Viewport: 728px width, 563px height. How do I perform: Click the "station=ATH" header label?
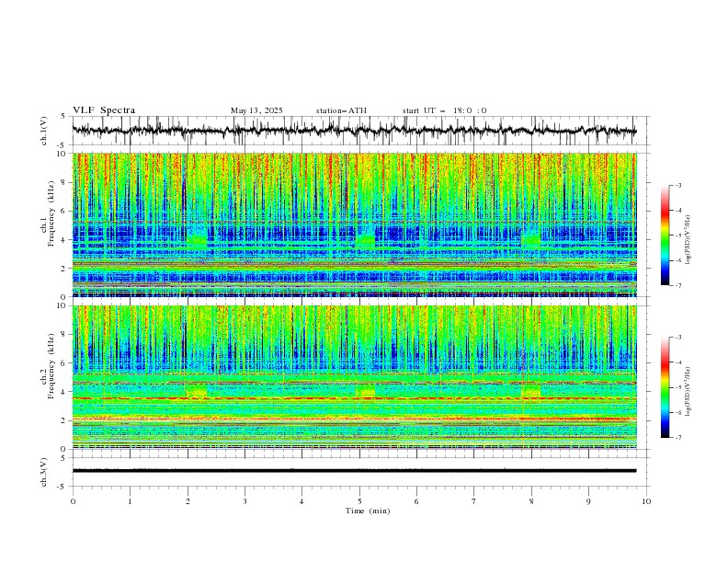(341, 110)
